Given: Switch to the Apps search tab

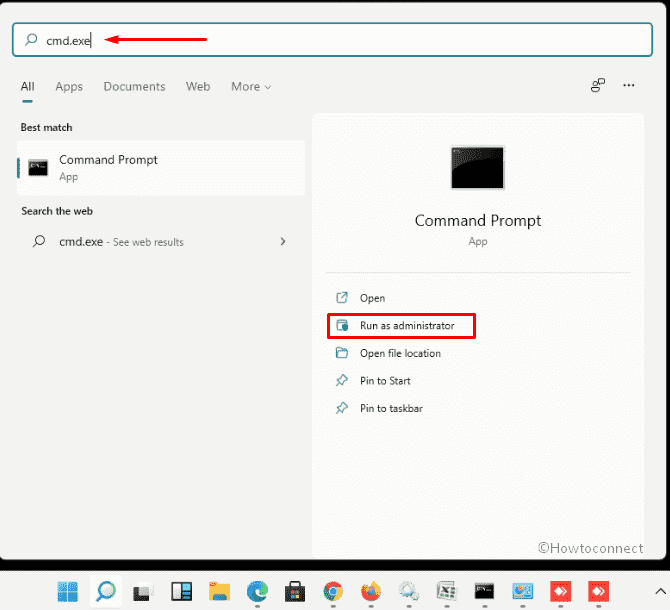Looking at the screenshot, I should (x=69, y=87).
